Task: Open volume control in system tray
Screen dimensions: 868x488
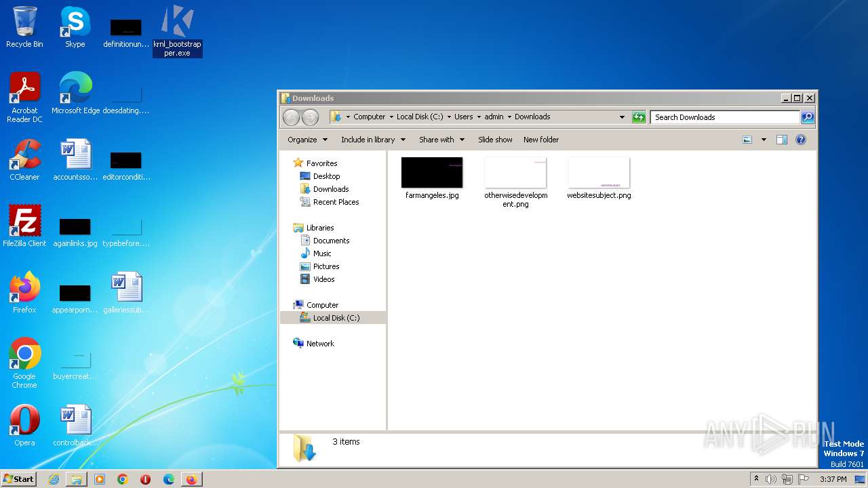Action: tap(771, 479)
